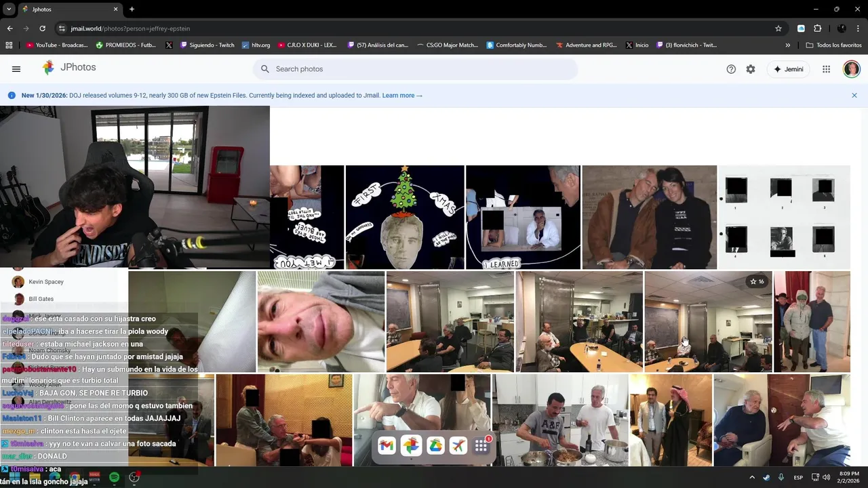
Task: Click the jmail.world address bar URL
Action: (x=130, y=28)
